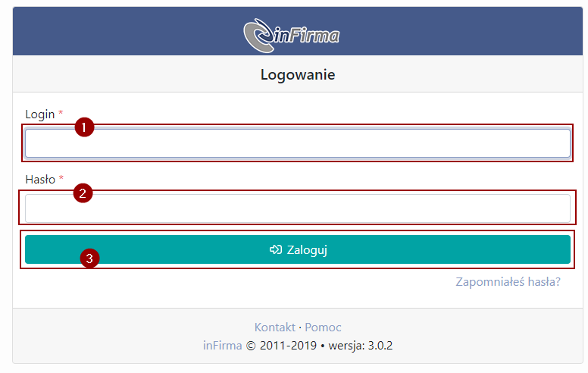The height and width of the screenshot is (373, 588).
Task: Open the Pomoc help link
Action: click(x=323, y=328)
